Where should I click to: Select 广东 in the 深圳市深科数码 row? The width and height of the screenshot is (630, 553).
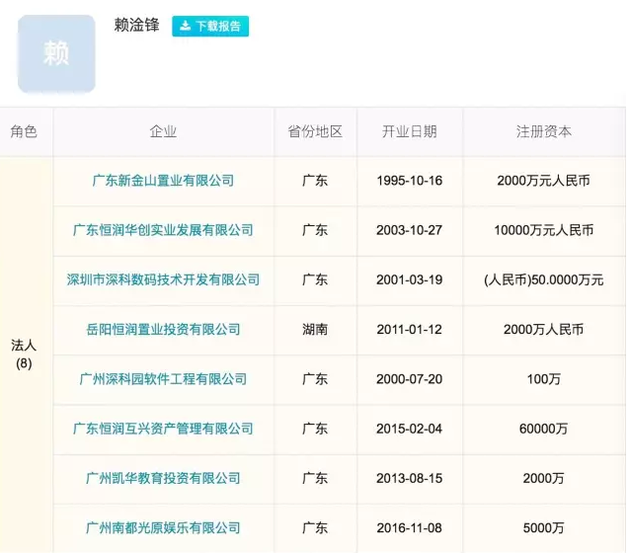(x=315, y=280)
